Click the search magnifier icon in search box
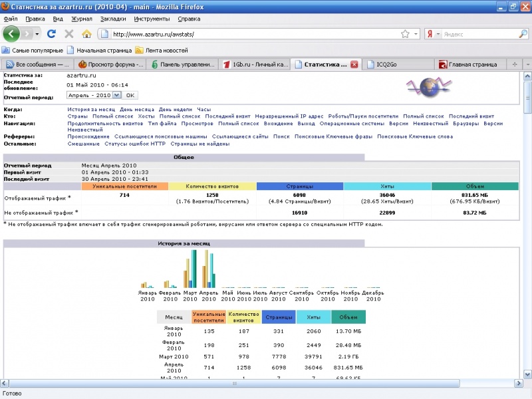 (523, 34)
